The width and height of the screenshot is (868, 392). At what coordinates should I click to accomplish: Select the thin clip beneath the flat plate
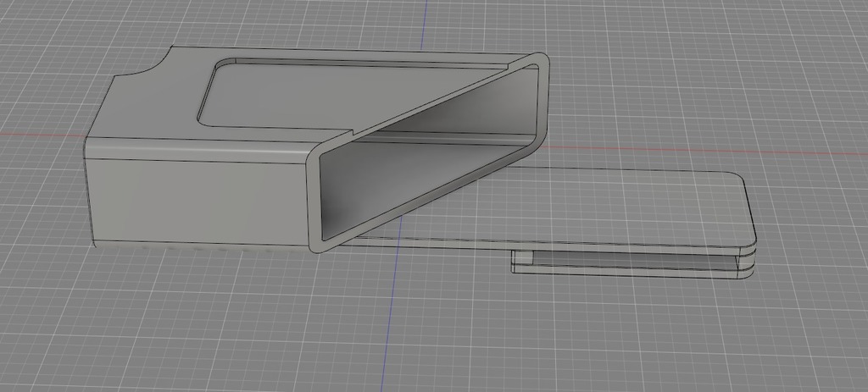(x=631, y=263)
